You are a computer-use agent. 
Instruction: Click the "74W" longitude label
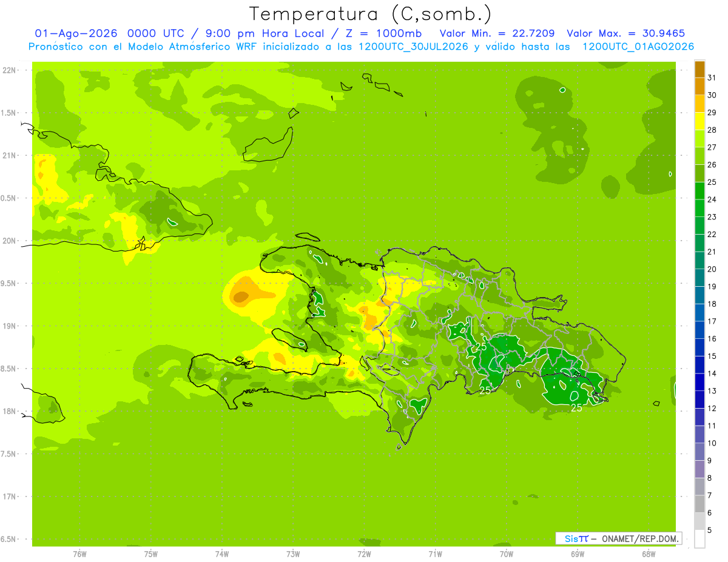[221, 554]
